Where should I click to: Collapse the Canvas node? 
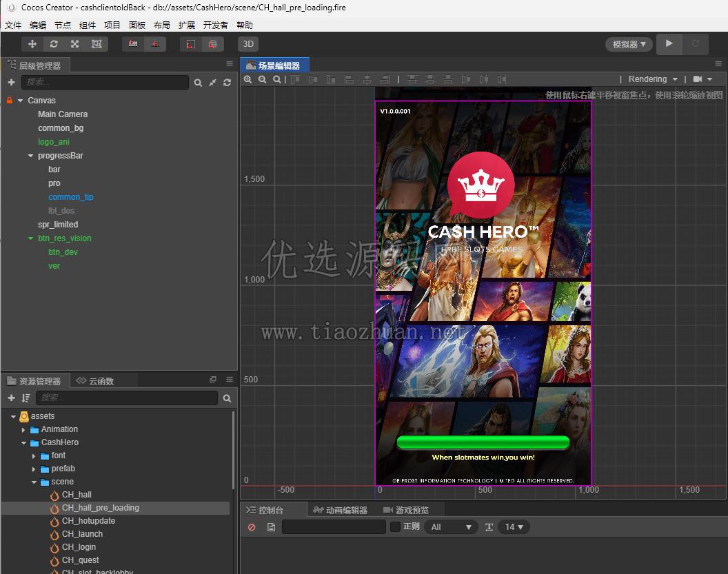point(21,100)
